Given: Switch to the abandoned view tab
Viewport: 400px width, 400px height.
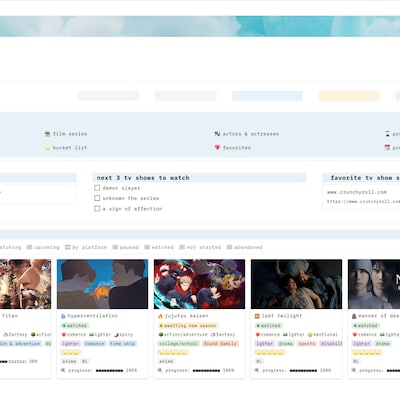Looking at the screenshot, I should point(244,247).
